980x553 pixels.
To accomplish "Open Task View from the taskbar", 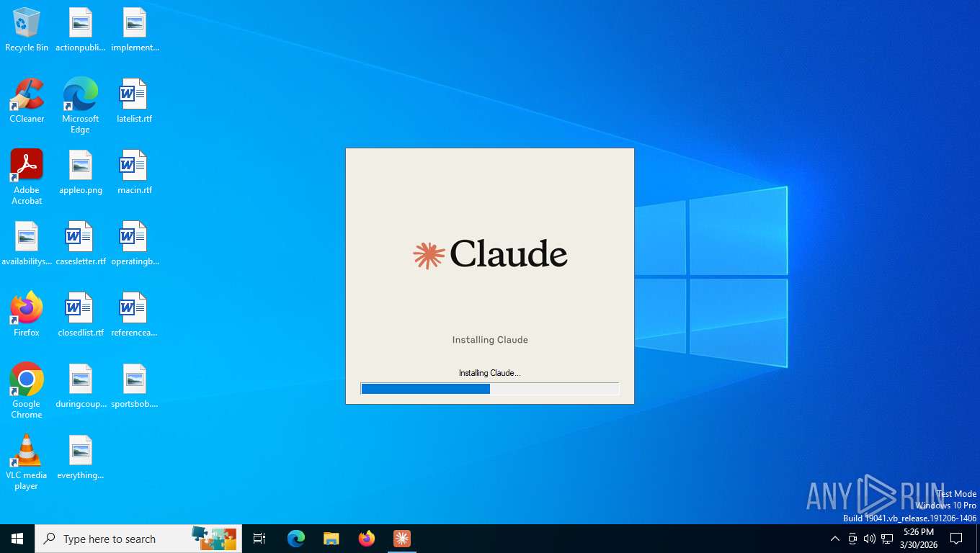I will [259, 539].
